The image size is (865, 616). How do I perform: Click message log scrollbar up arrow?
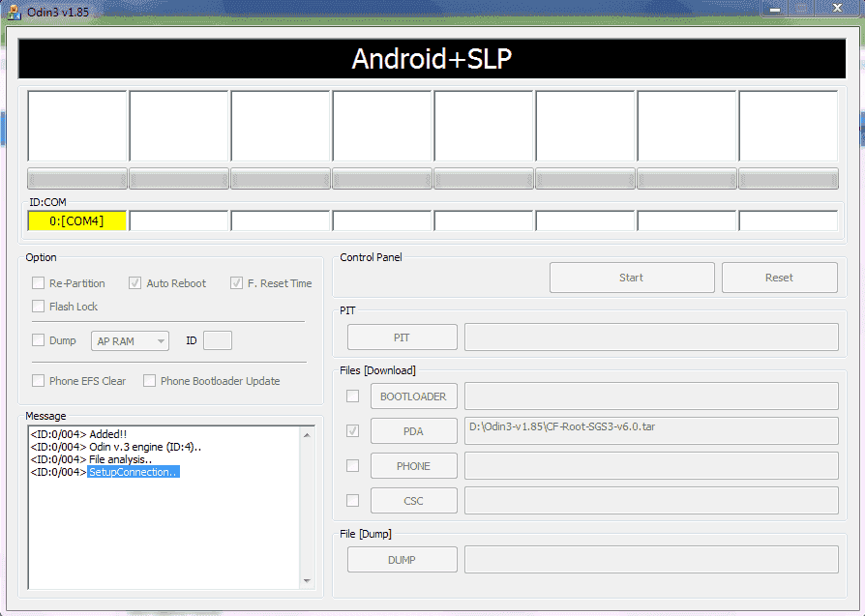[307, 435]
